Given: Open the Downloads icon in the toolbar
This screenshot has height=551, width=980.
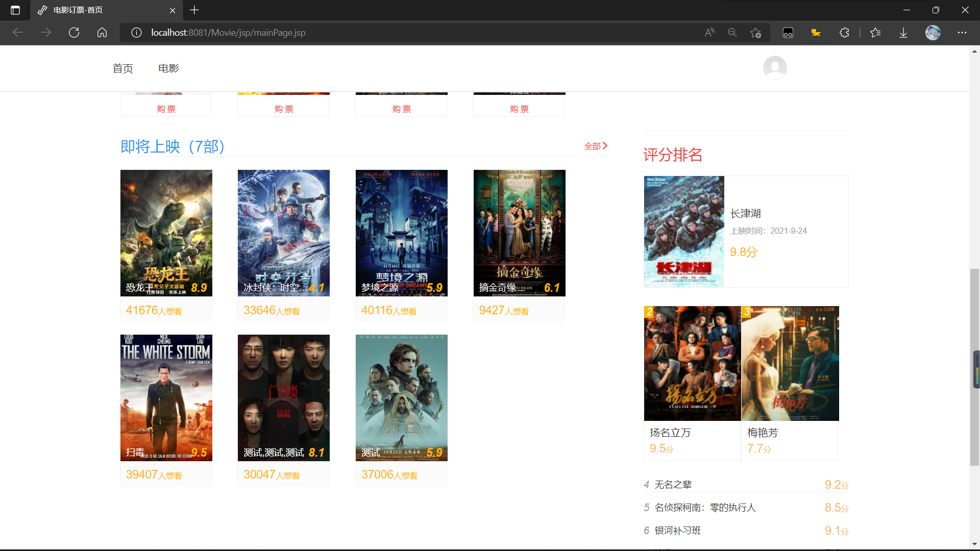Looking at the screenshot, I should (903, 32).
